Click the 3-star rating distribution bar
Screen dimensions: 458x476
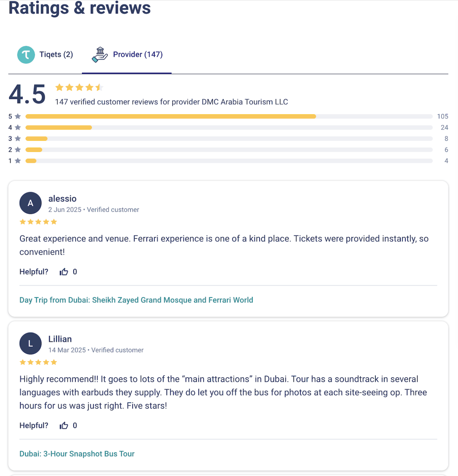(229, 139)
